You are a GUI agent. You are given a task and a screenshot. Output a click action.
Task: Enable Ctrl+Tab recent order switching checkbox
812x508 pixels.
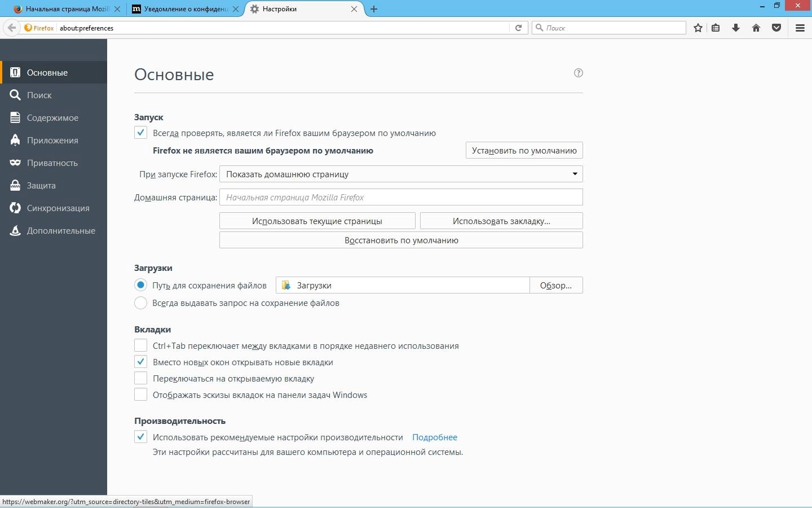click(140, 345)
